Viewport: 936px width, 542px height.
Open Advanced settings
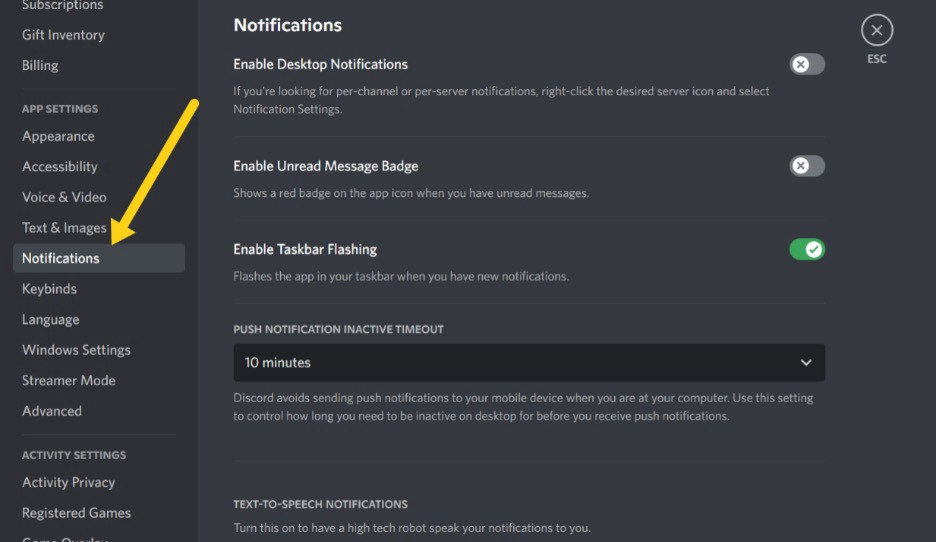coord(52,411)
